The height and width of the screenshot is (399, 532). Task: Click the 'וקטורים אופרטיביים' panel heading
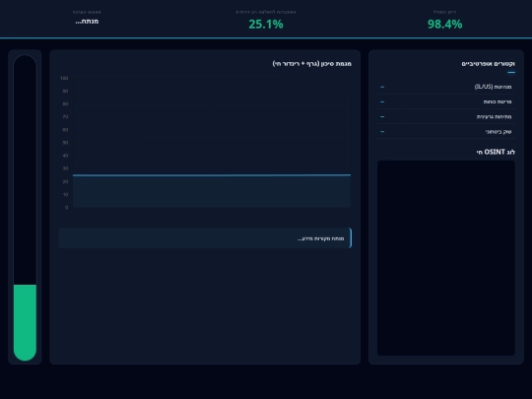click(488, 64)
